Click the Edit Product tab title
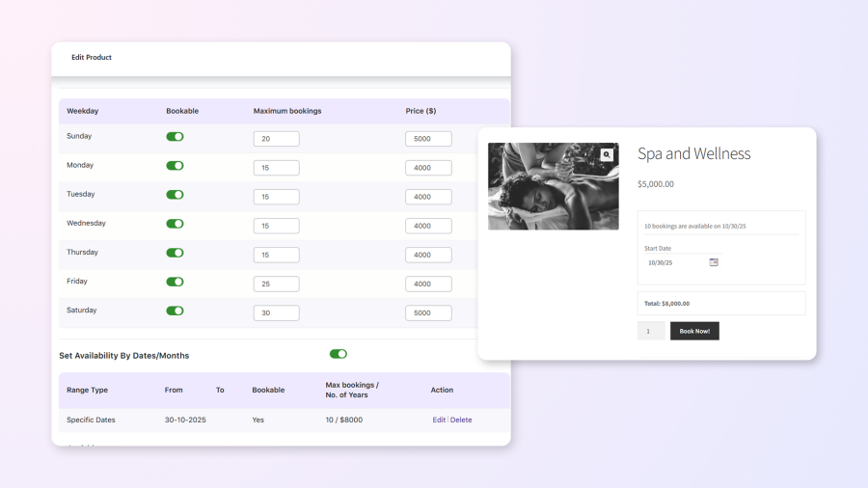Viewport: 868px width, 488px height. pyautogui.click(x=92, y=58)
